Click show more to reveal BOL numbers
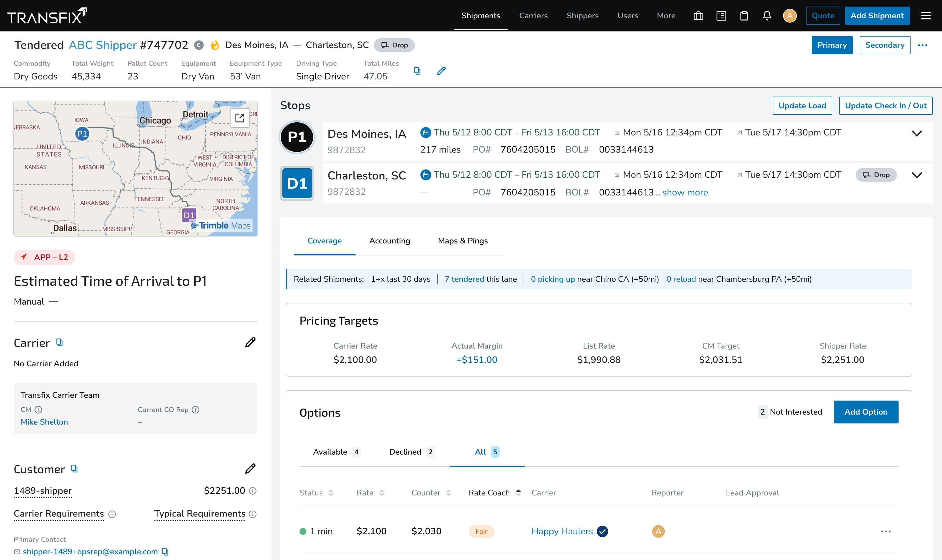The image size is (942, 560). point(685,193)
